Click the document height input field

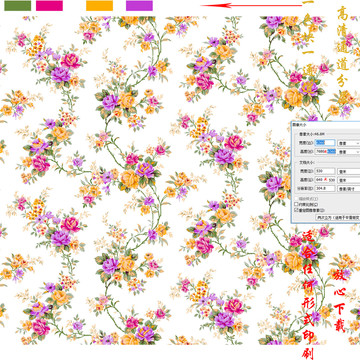(325, 180)
